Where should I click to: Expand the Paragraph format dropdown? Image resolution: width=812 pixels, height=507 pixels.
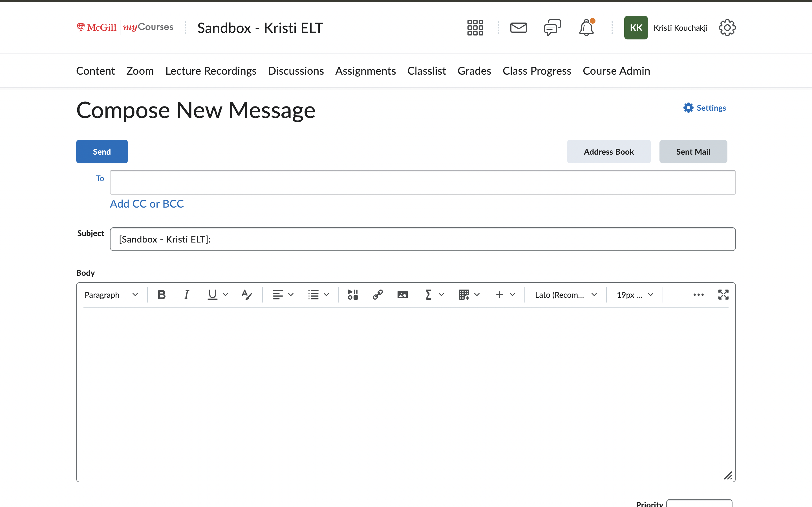point(111,295)
